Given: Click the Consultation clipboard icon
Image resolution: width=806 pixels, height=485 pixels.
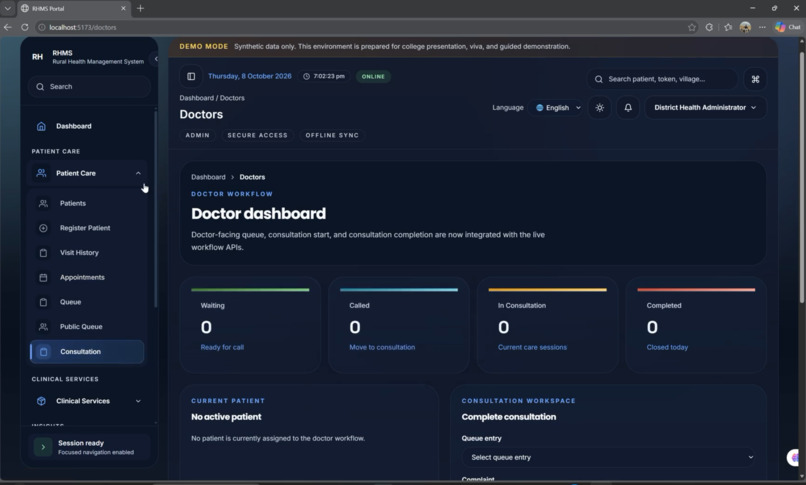Looking at the screenshot, I should point(44,352).
